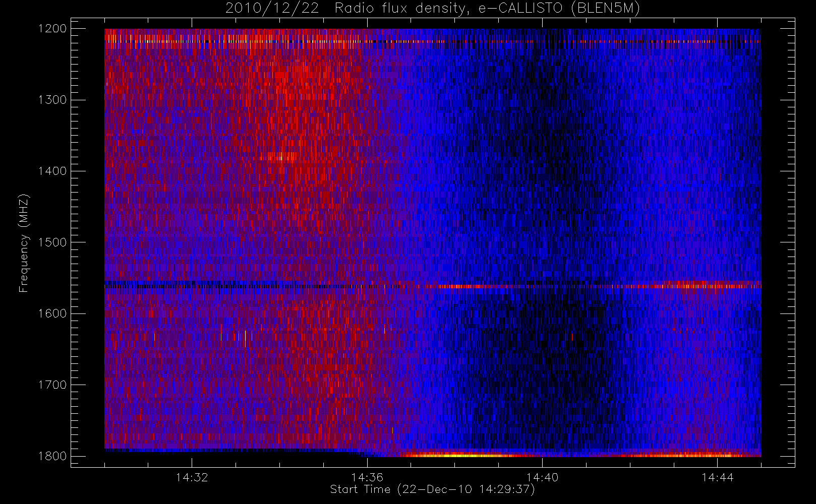Click the 1300 frequency tick label
The height and width of the screenshot is (504, 816).
52,100
